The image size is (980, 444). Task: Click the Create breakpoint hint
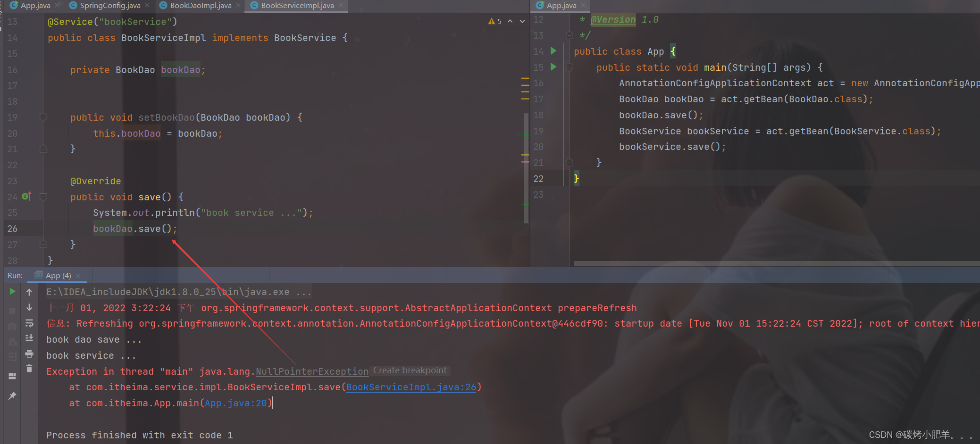pyautogui.click(x=410, y=370)
